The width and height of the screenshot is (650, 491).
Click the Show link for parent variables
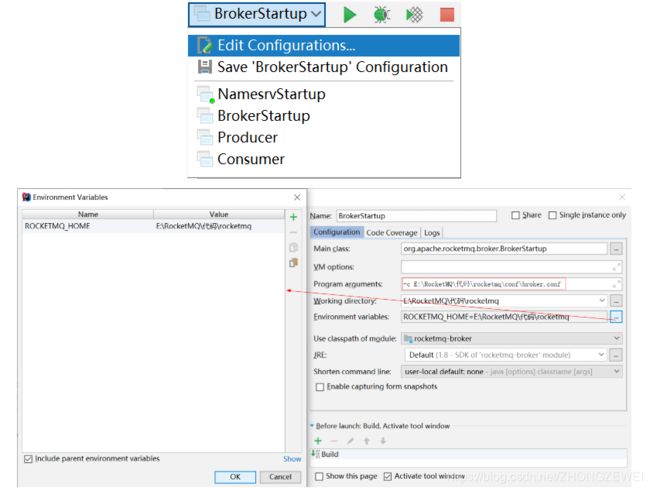coord(292,459)
